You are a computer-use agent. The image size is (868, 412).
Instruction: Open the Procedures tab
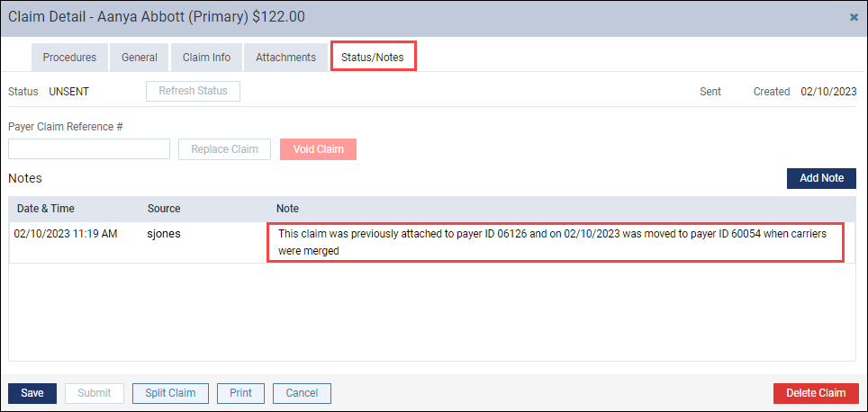(69, 57)
